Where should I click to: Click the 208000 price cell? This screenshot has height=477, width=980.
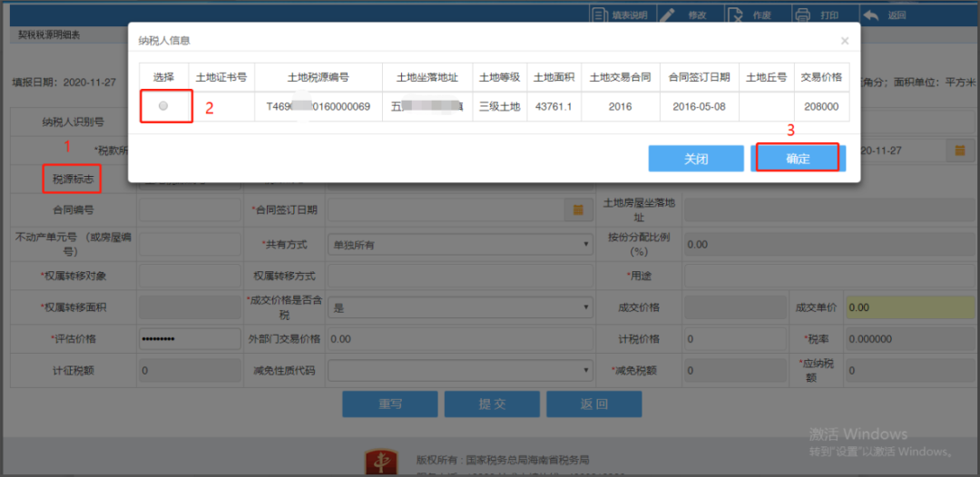[x=821, y=107]
